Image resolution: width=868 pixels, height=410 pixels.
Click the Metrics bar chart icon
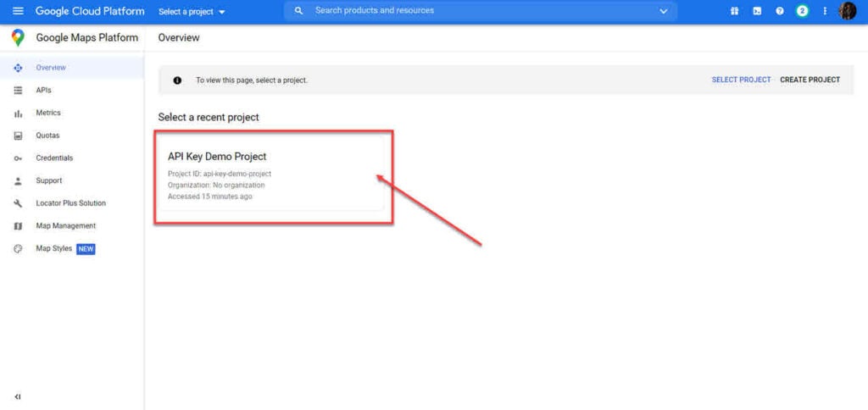18,113
